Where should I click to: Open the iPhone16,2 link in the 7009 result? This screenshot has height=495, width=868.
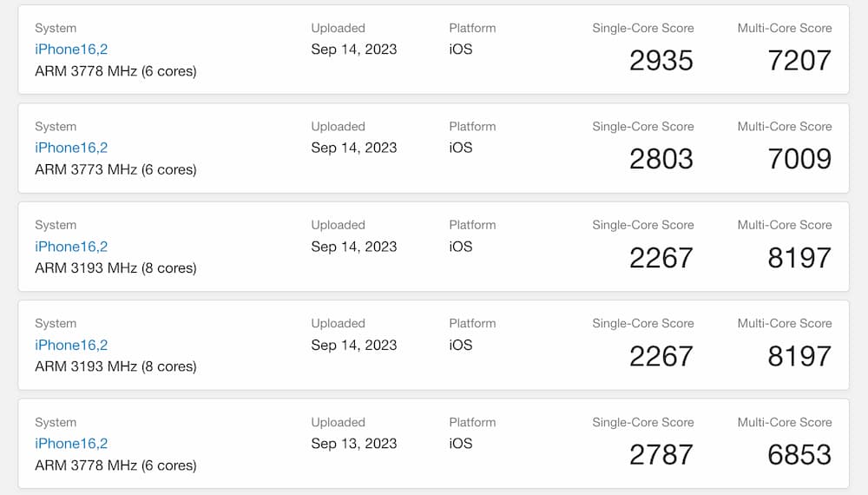71,148
